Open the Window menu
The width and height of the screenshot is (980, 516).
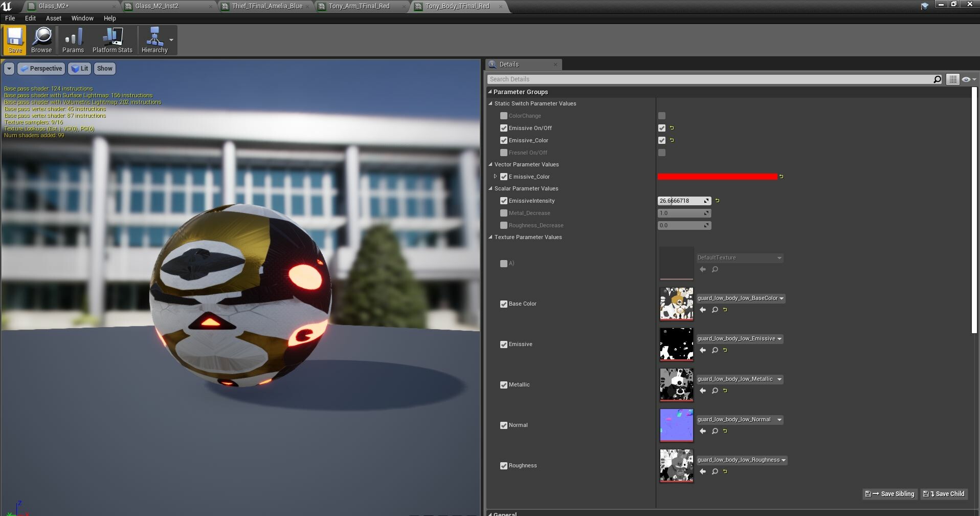[82, 18]
